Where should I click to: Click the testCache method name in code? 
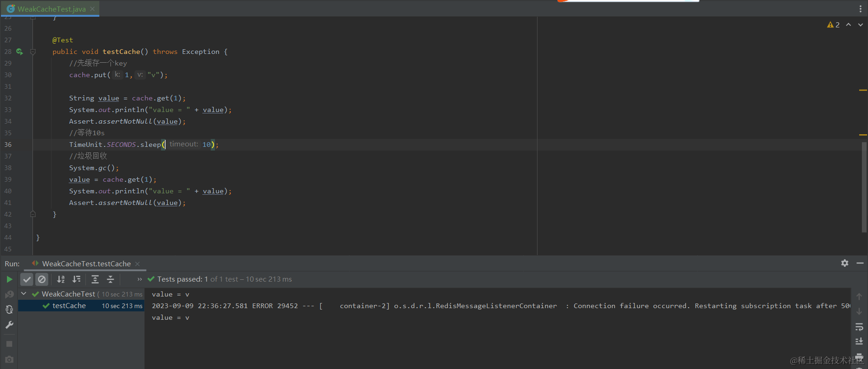click(121, 52)
